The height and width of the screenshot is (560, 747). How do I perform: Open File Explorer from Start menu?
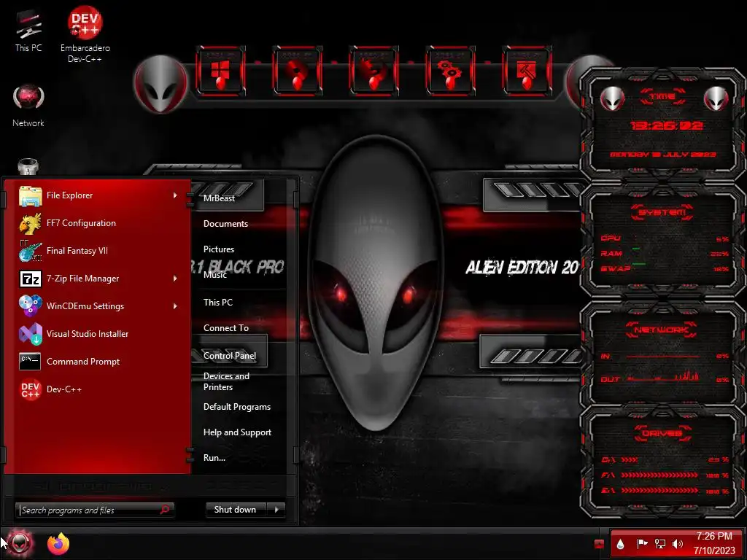click(x=98, y=195)
